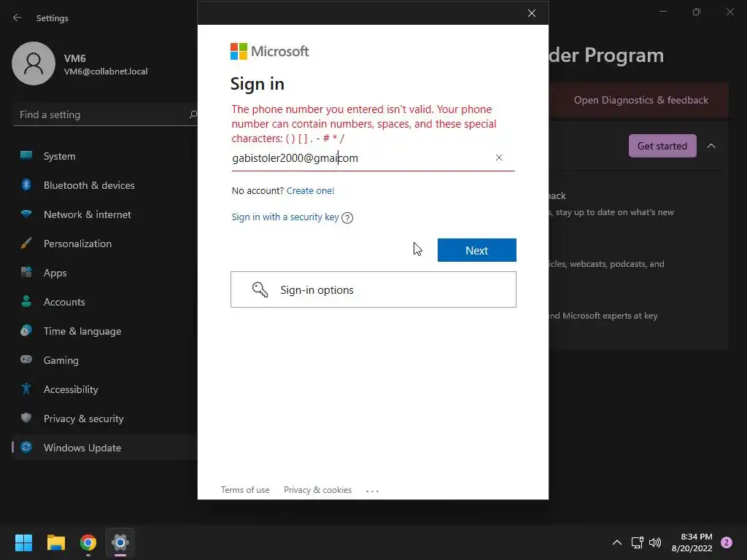Click the System monitor icon in sidebar
This screenshot has height=560, width=747.
point(26,156)
